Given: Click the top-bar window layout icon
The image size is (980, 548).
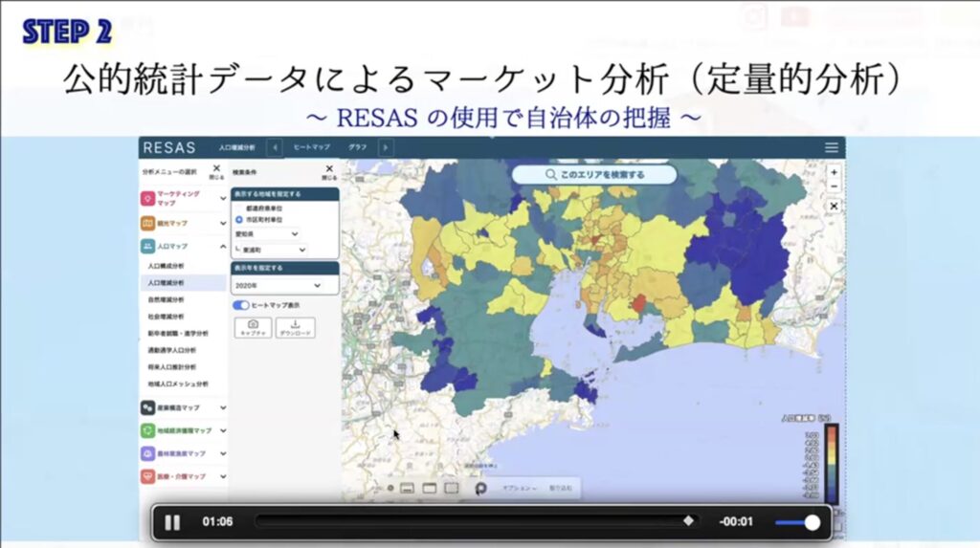Looking at the screenshot, I should coord(430,488).
